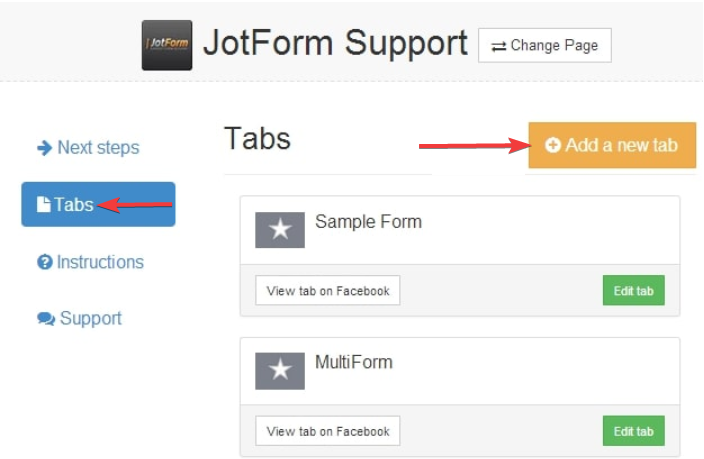Click the Sample Form title text
The image size is (704, 459).
pyautogui.click(x=368, y=222)
